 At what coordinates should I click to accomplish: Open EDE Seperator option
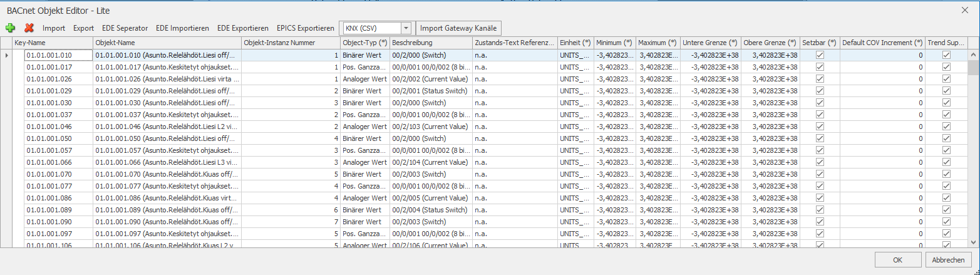[125, 28]
